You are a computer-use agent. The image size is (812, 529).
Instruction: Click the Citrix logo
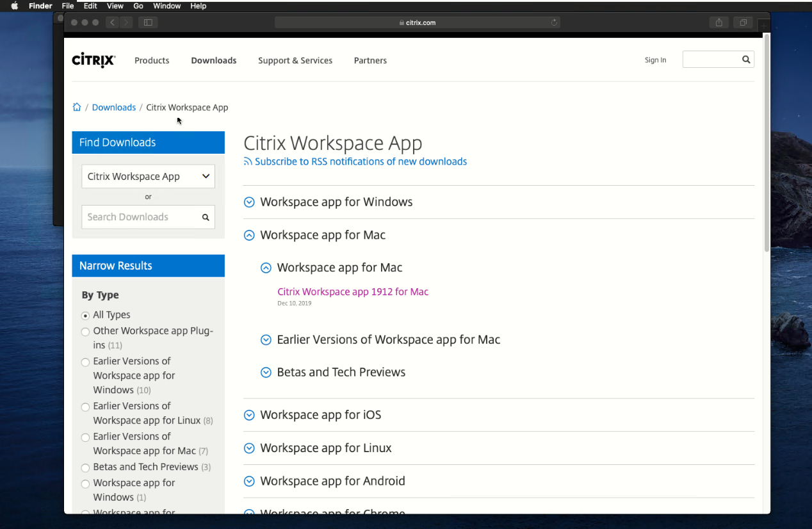pos(93,60)
